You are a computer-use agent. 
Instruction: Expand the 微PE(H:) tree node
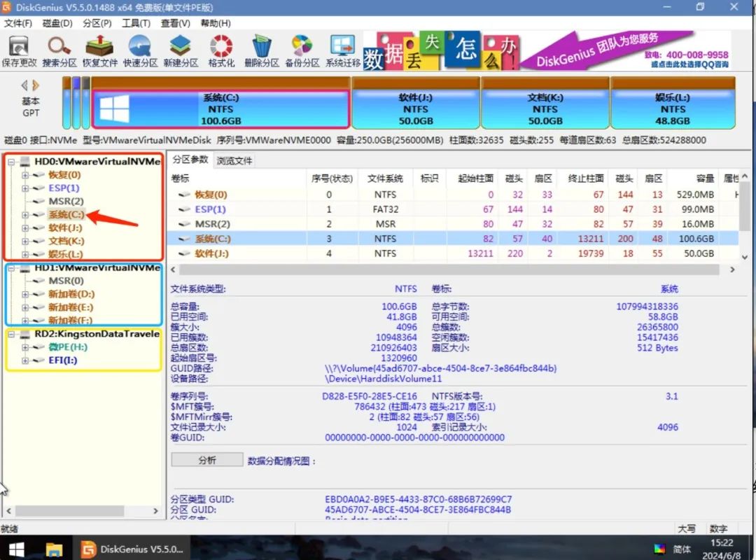coord(25,347)
